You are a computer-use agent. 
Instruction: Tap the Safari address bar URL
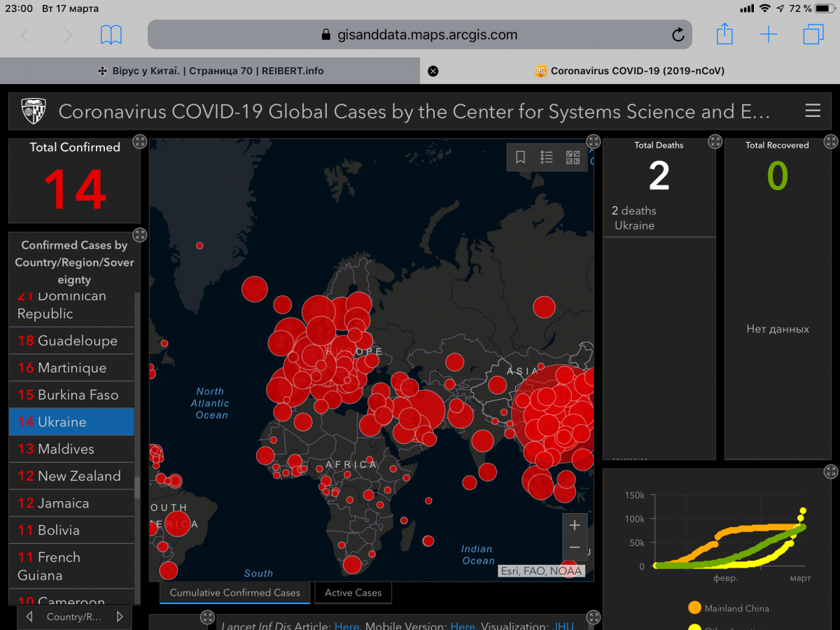[x=419, y=35]
